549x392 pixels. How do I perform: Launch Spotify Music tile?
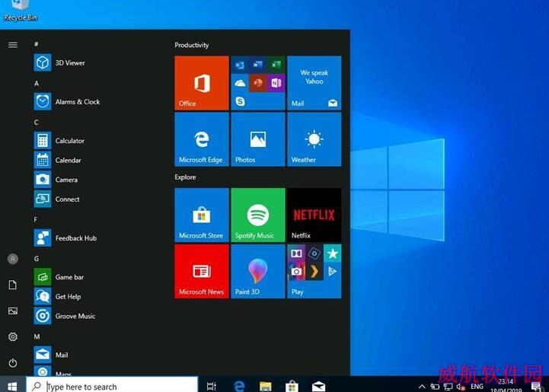(x=258, y=215)
